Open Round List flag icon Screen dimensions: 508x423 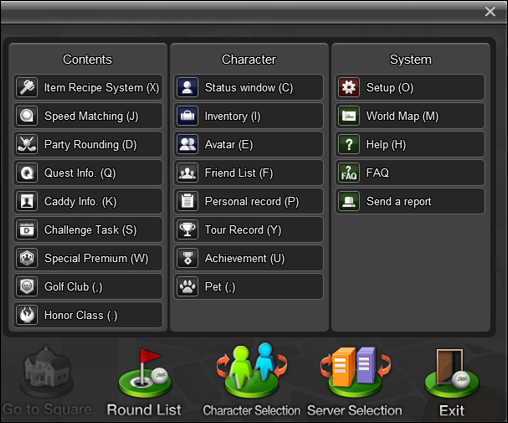(x=145, y=373)
